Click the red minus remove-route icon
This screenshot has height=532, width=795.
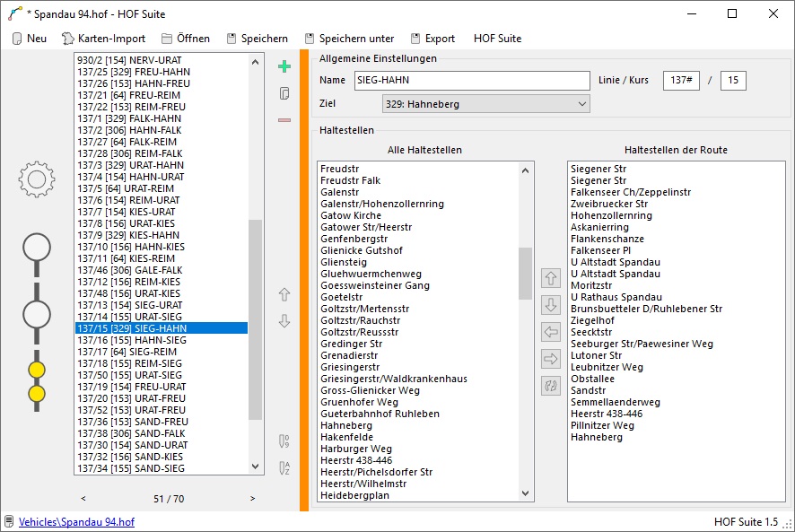284,120
